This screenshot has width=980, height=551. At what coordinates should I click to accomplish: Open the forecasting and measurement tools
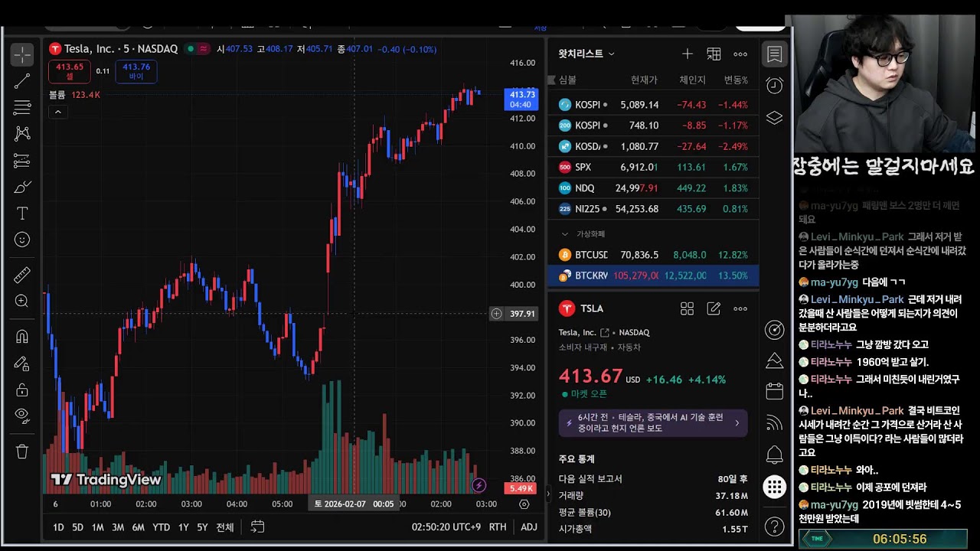[x=22, y=161]
